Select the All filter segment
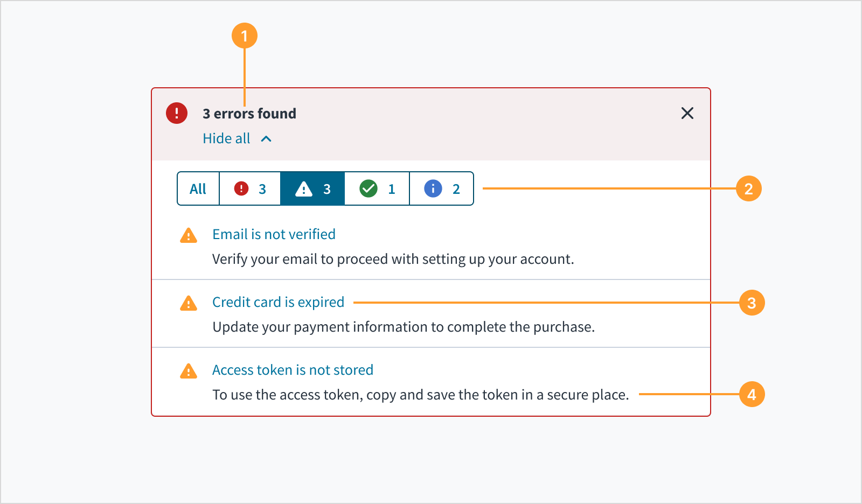Image resolution: width=862 pixels, height=504 pixels. tap(198, 189)
